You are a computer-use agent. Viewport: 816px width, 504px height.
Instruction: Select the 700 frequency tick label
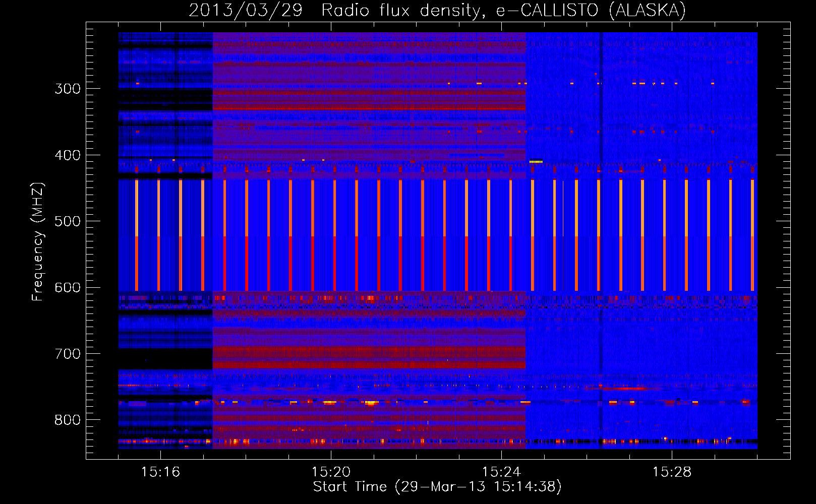[x=68, y=354]
